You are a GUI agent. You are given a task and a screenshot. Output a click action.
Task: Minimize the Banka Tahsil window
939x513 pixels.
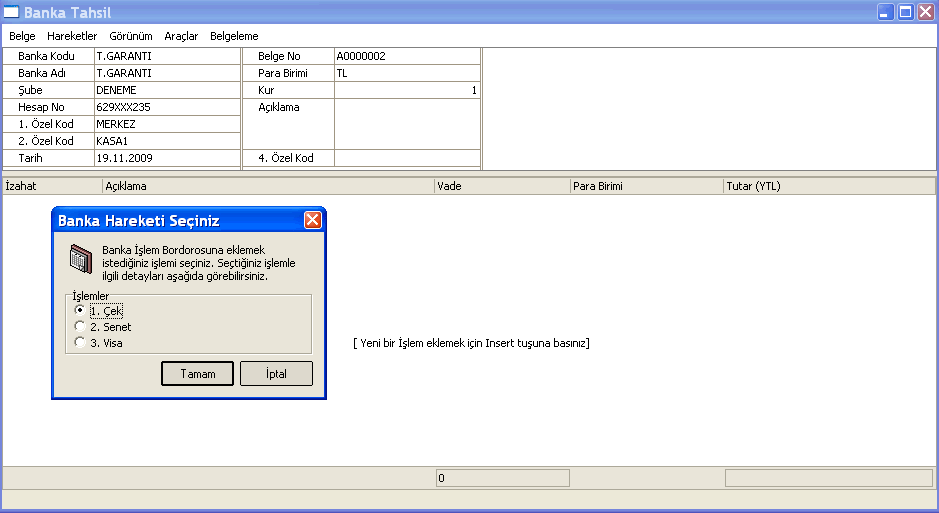[x=886, y=12]
